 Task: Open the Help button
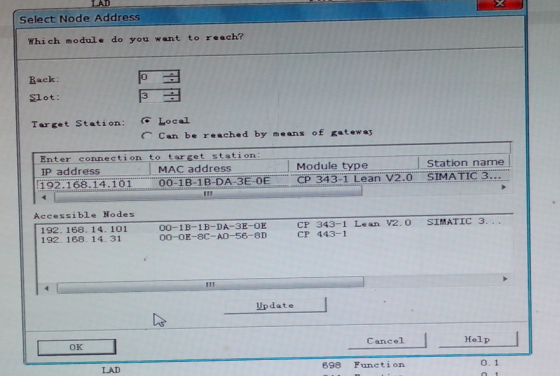click(x=478, y=339)
